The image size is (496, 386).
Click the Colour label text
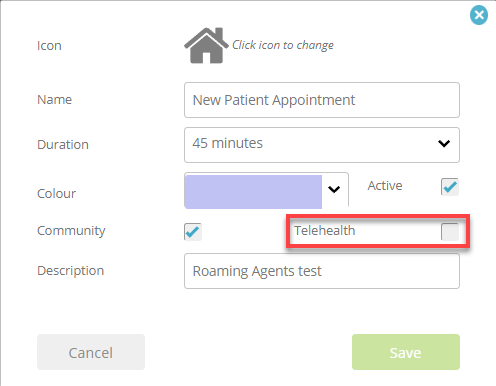[56, 194]
